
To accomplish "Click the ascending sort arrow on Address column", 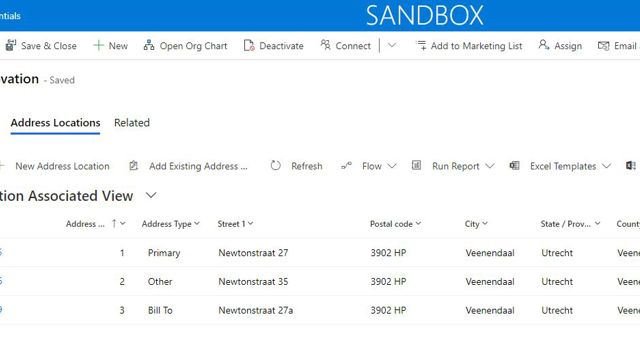I will pos(114,223).
